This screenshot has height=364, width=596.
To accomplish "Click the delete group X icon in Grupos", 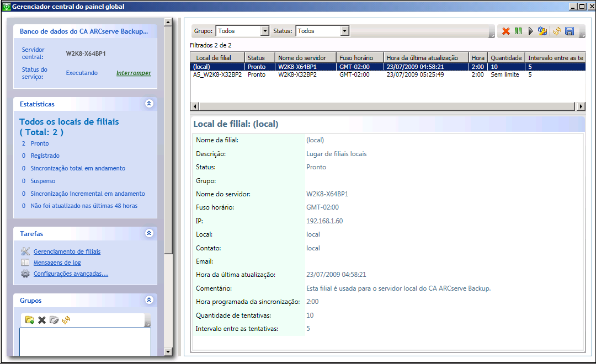I will pos(42,320).
